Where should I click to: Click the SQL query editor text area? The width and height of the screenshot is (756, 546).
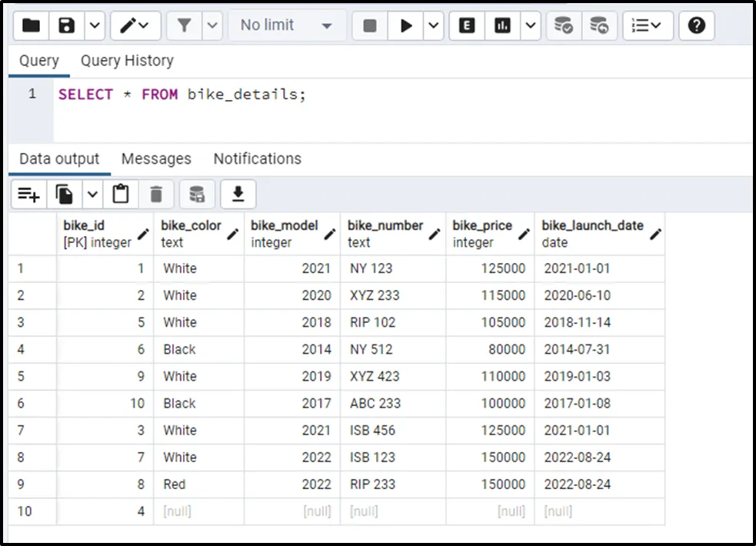pos(400,115)
